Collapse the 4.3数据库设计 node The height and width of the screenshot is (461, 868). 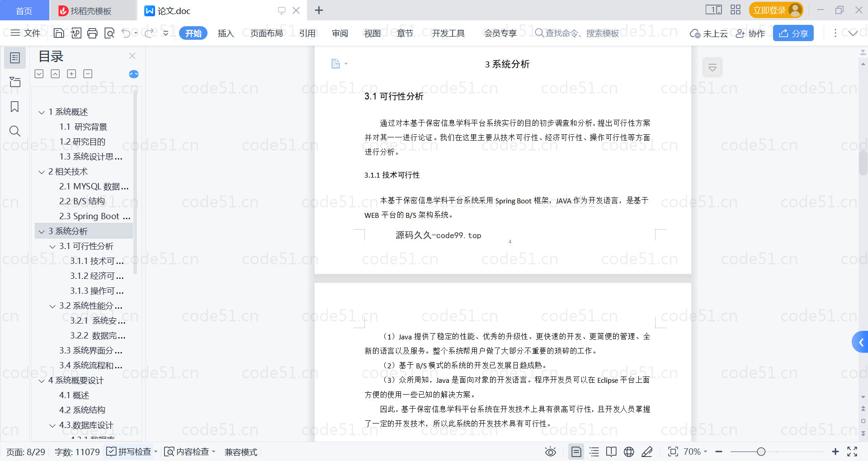click(52, 426)
